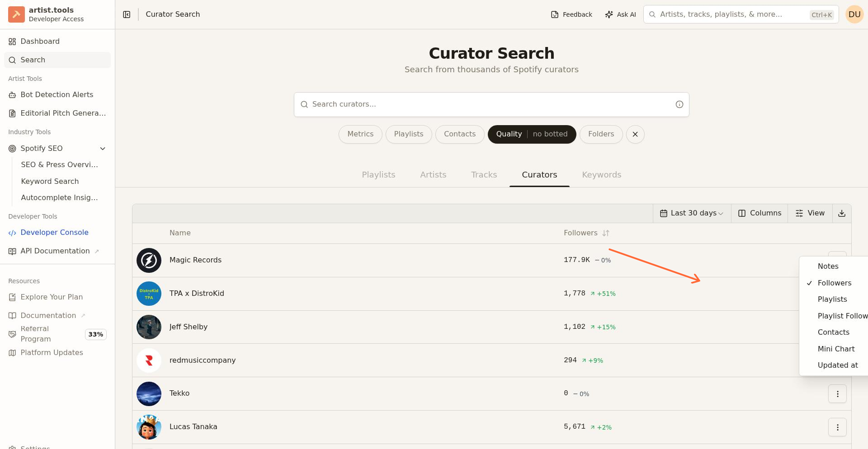Collapse the Spotify SEO section chevron
868x449 pixels.
tap(103, 149)
